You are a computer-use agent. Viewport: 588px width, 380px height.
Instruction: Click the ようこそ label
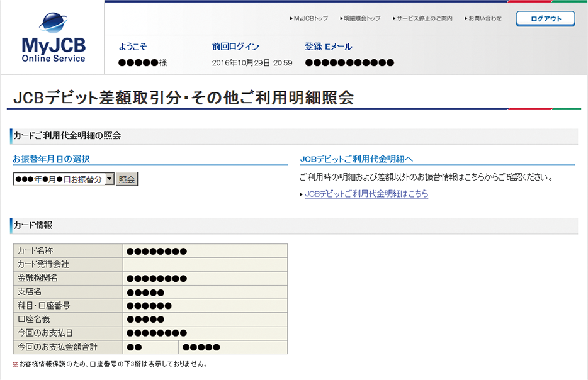133,47
